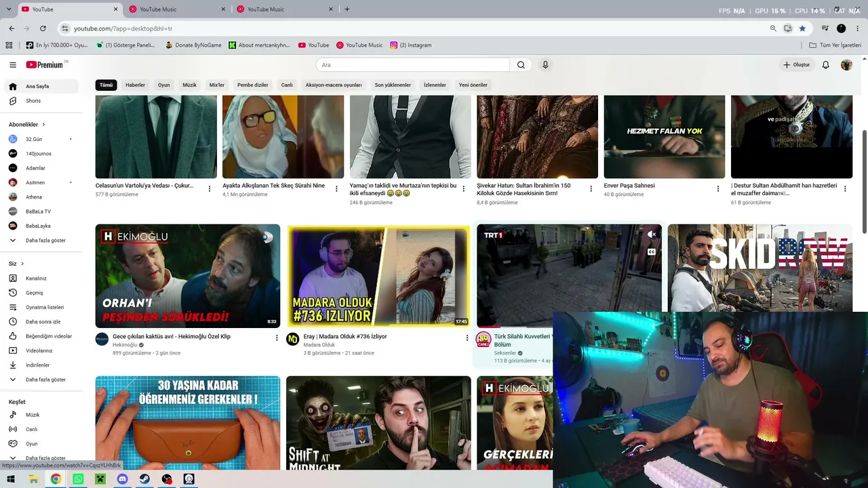Select the Mix'ler filter chip

(x=217, y=85)
